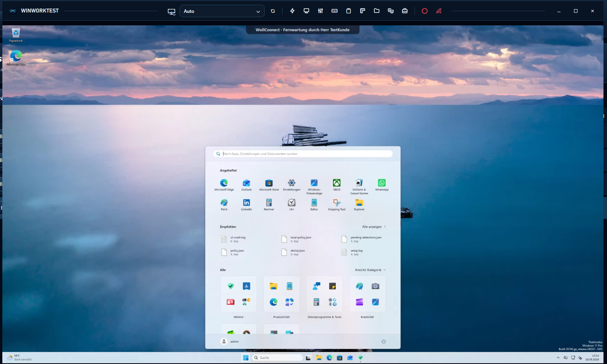Screen dimensions: 607x364
Task: Open XBOX from pinned apps
Action: [x=336, y=185]
